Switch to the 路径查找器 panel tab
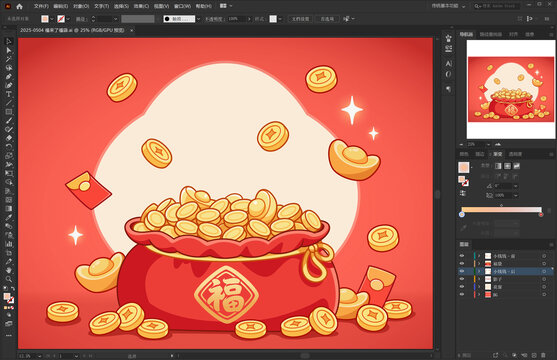 491,34
